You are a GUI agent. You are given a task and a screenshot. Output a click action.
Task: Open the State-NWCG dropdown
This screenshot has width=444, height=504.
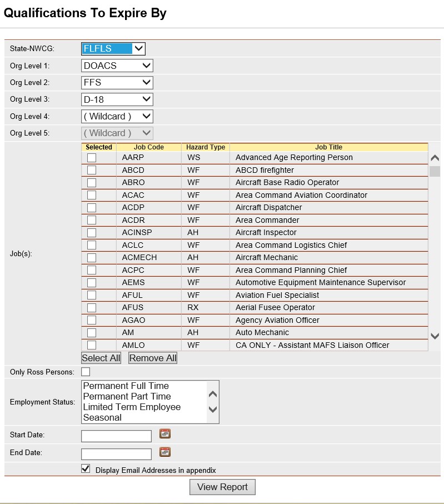113,48
